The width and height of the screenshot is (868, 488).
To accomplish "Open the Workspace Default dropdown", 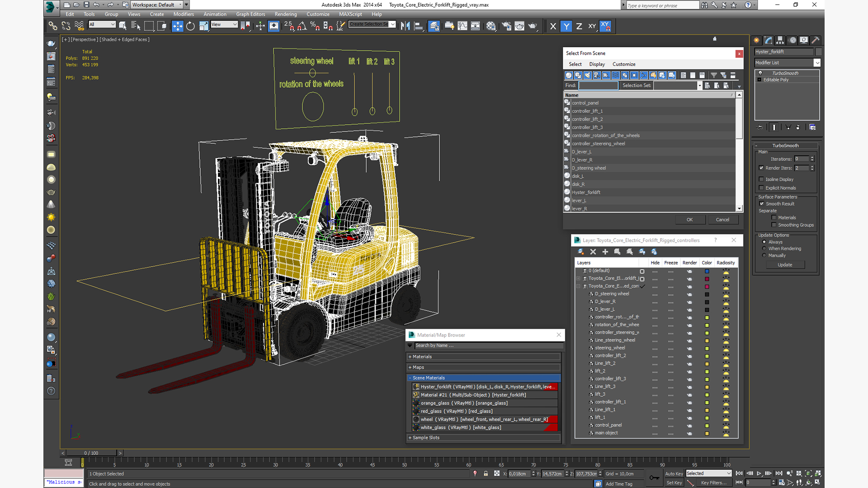I will (x=157, y=5).
